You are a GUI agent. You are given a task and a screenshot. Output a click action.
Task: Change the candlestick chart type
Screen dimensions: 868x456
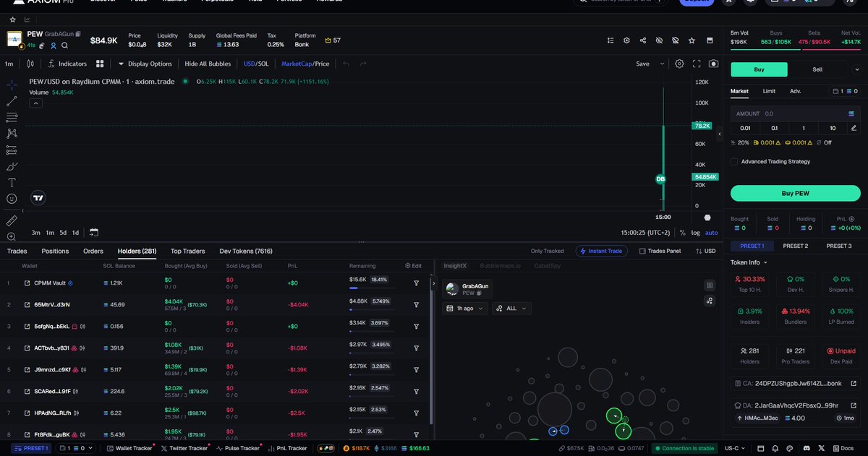[x=30, y=64]
